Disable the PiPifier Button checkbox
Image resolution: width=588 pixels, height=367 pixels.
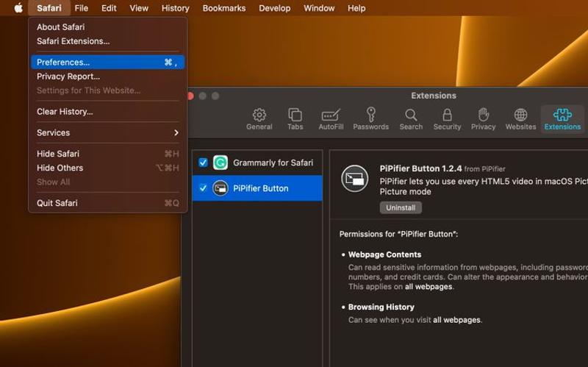click(203, 188)
